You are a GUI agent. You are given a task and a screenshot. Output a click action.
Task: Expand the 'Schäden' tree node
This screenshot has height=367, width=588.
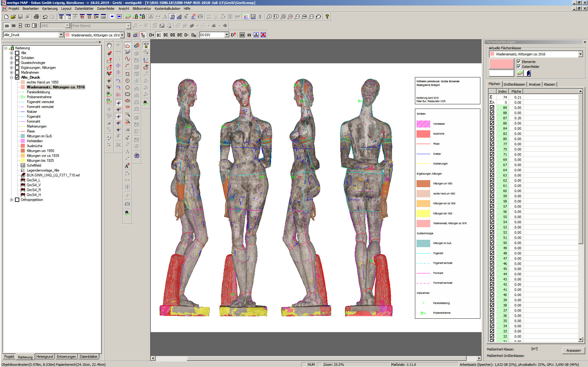point(11,58)
